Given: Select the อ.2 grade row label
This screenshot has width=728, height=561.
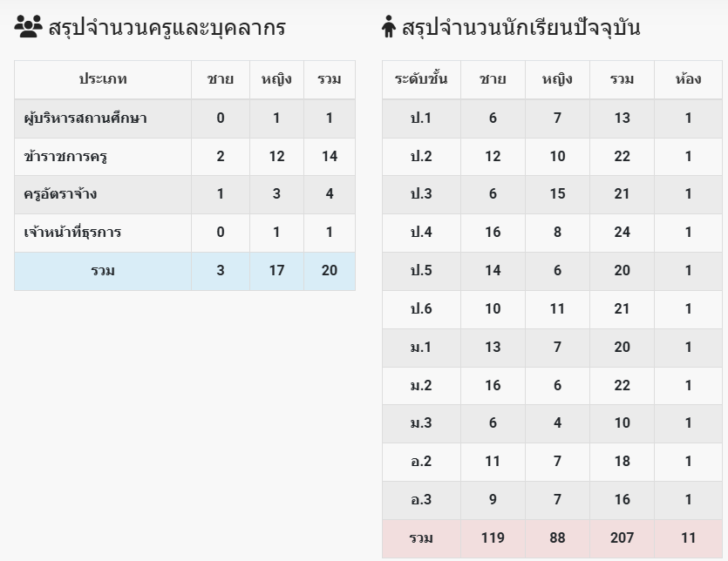Looking at the screenshot, I should (x=421, y=461).
